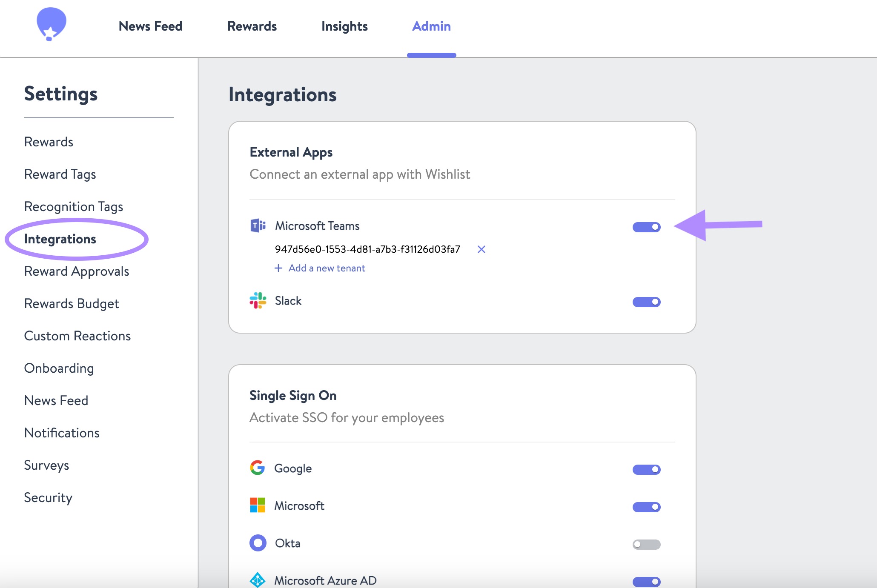Click the Microsoft Teams icon
The width and height of the screenshot is (877, 588).
point(258,225)
